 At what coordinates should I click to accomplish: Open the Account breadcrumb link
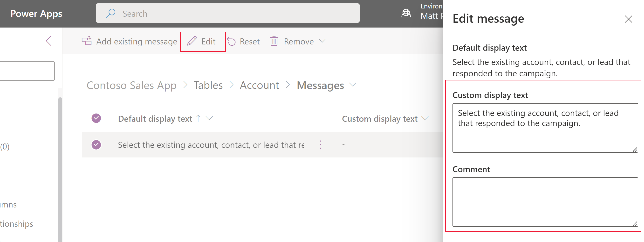coord(259,85)
